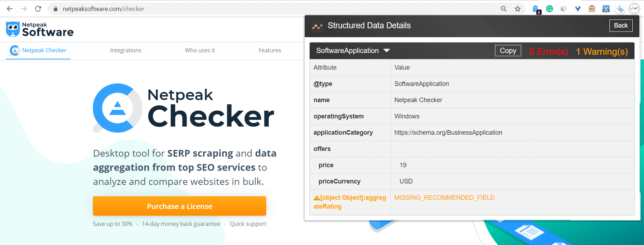The width and height of the screenshot is (644, 245).
Task: Click the Back button in the panel
Action: [621, 25]
